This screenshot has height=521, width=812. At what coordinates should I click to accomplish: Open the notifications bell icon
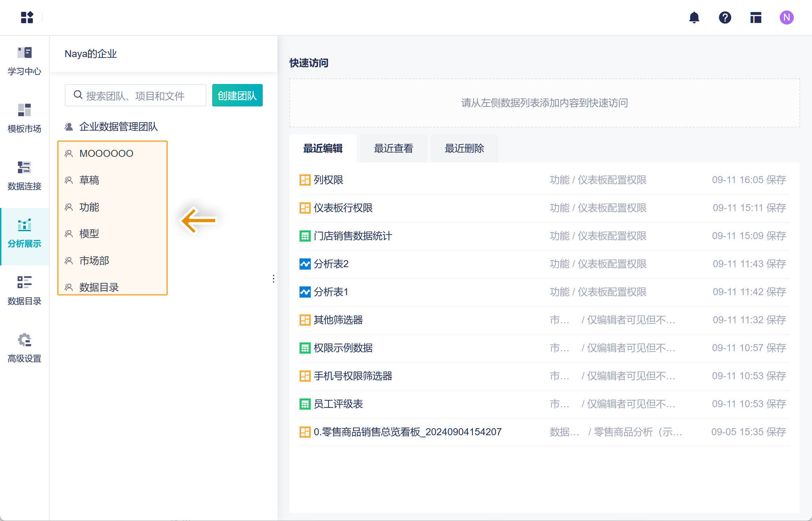[694, 18]
